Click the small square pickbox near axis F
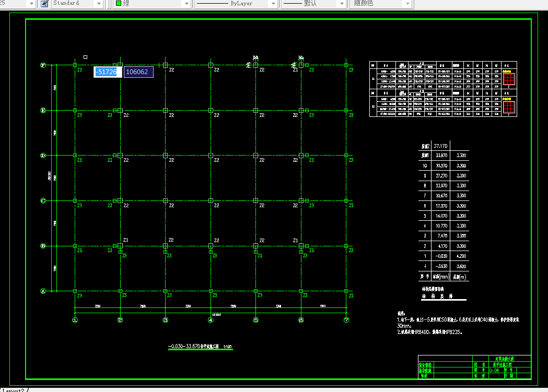Viewport: 548px width, 392px height. [x=85, y=57]
